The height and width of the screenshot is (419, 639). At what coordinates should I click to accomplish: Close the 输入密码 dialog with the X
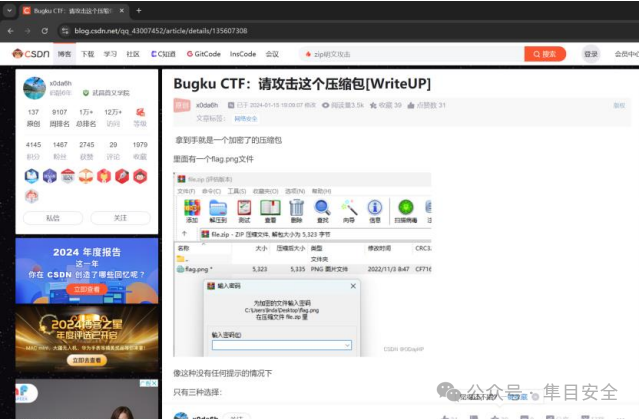[x=353, y=286]
